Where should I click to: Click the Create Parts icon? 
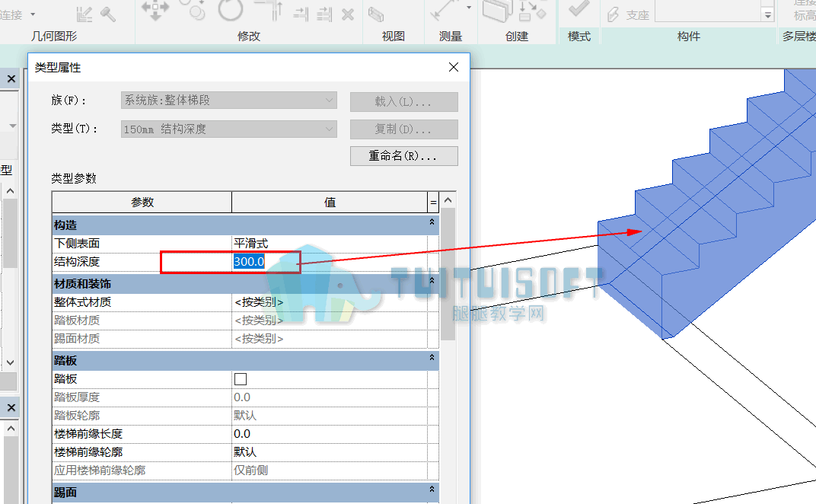point(532,11)
